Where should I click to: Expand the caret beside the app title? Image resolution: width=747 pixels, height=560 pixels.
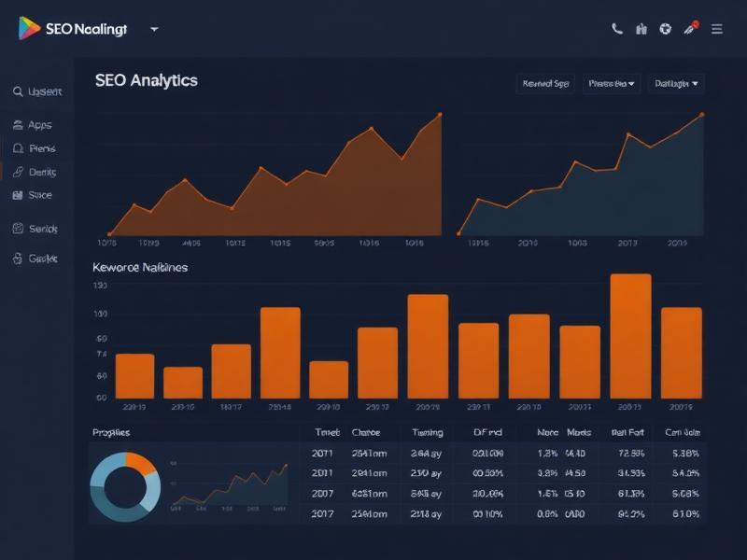(154, 29)
